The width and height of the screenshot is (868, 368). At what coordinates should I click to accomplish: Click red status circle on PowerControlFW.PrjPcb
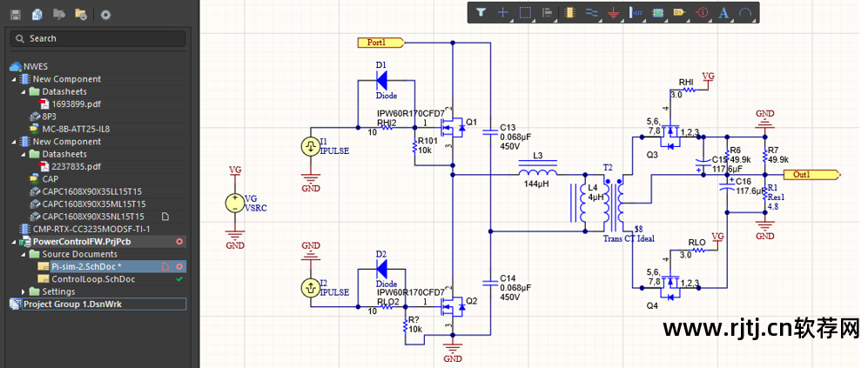pyautogui.click(x=178, y=242)
